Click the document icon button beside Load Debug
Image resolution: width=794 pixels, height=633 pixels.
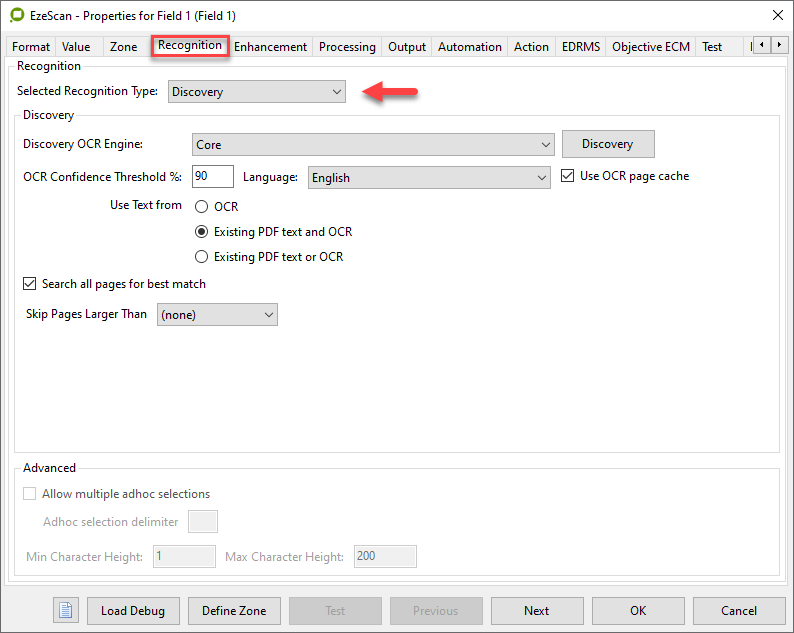coord(66,610)
